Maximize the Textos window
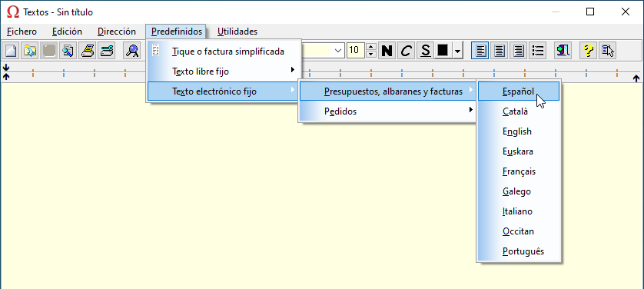The image size is (644, 289). pos(590,12)
